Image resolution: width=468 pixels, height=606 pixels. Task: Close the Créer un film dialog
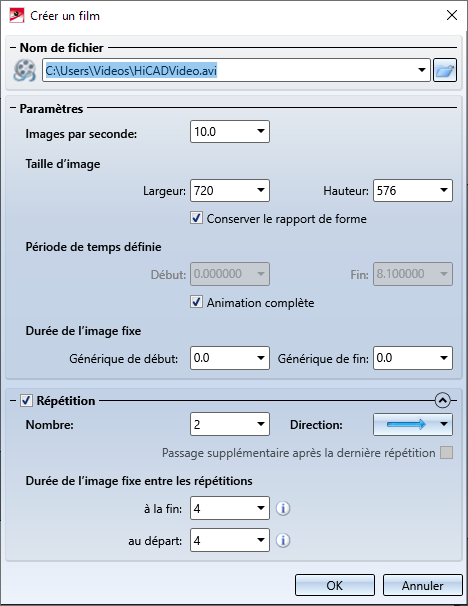pos(452,15)
